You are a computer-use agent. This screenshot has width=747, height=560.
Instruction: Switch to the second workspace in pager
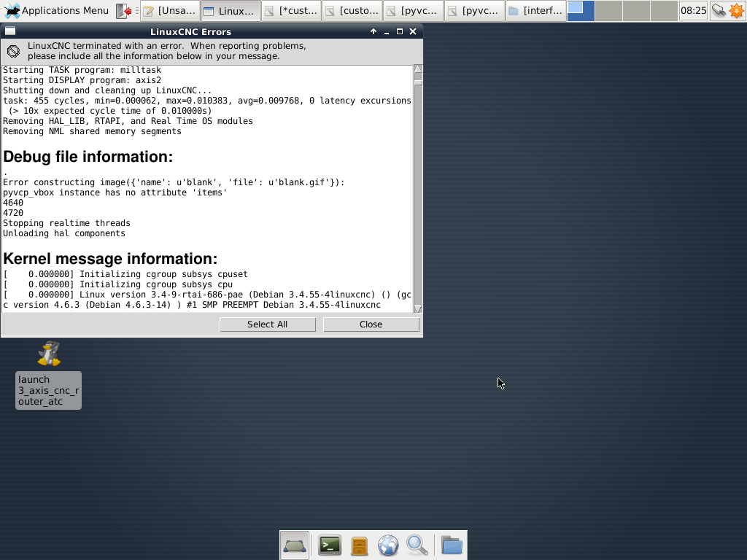click(608, 11)
